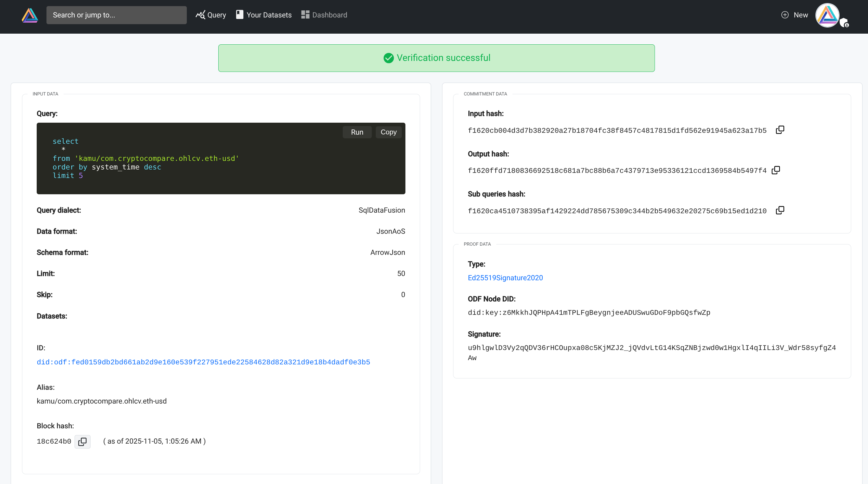
Task: Run the SQL query
Action: tap(357, 132)
